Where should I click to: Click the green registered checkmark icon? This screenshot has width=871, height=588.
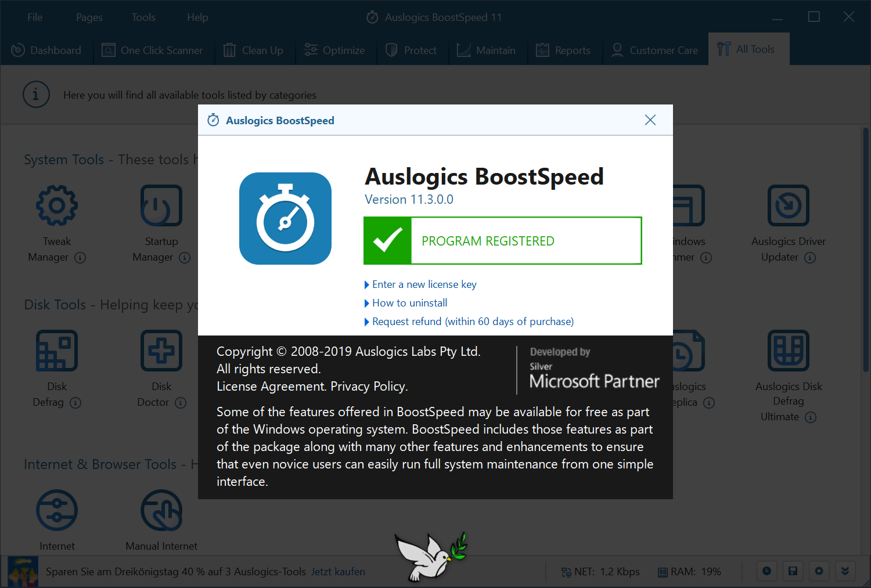click(387, 240)
